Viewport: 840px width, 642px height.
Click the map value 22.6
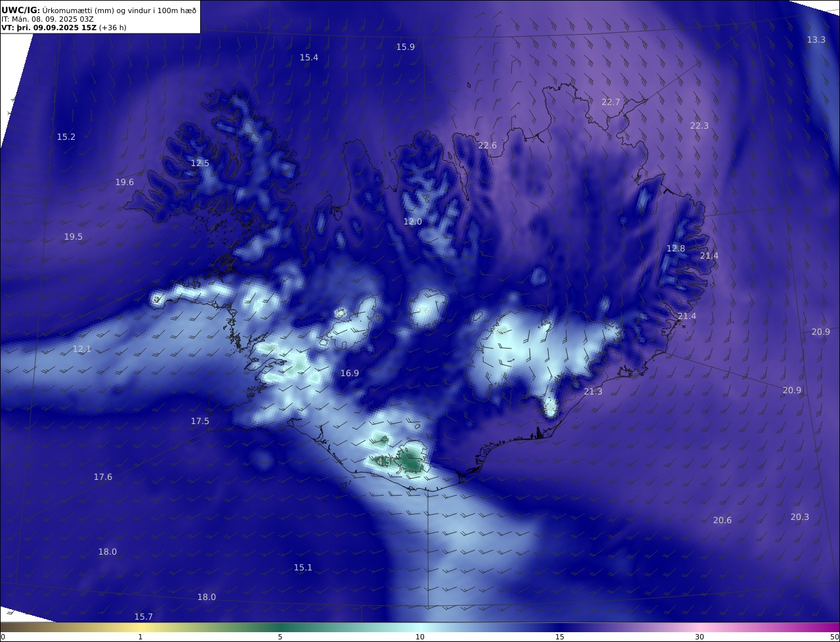point(488,146)
